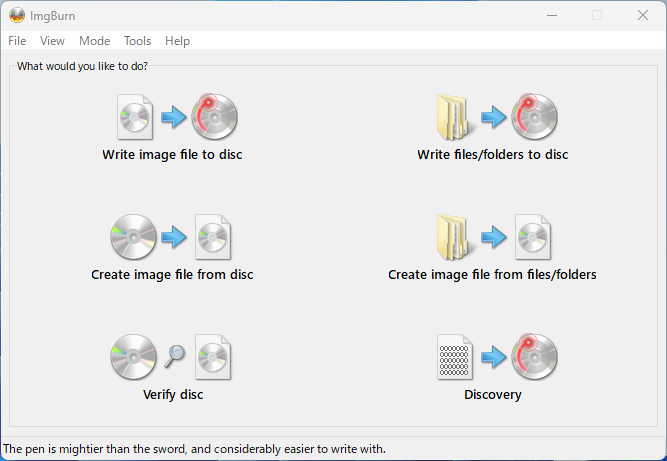This screenshot has height=461, width=667.
Task: Open the Tools menu
Action: point(137,41)
